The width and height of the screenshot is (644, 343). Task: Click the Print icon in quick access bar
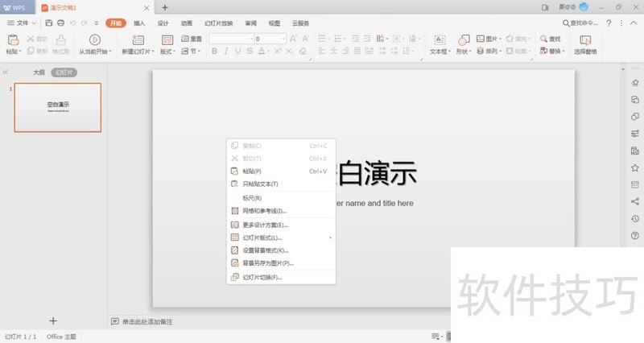(x=62, y=23)
